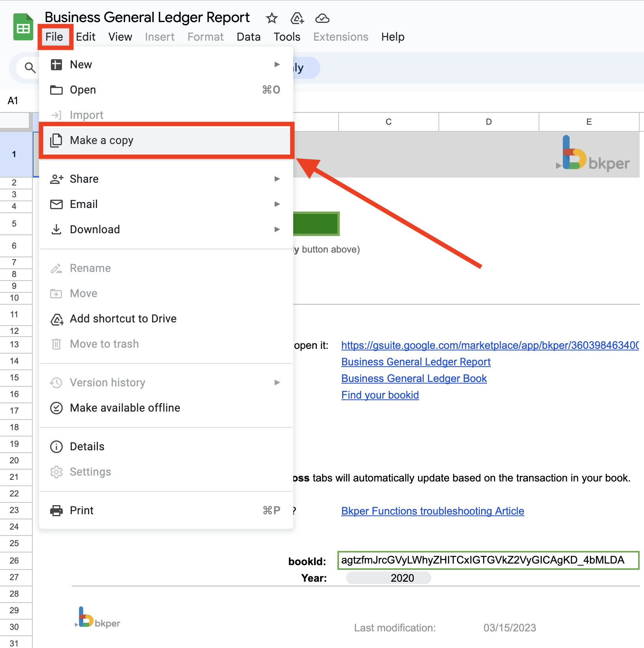Expand the Share submenu arrow
This screenshot has width=644, height=648.
(277, 179)
